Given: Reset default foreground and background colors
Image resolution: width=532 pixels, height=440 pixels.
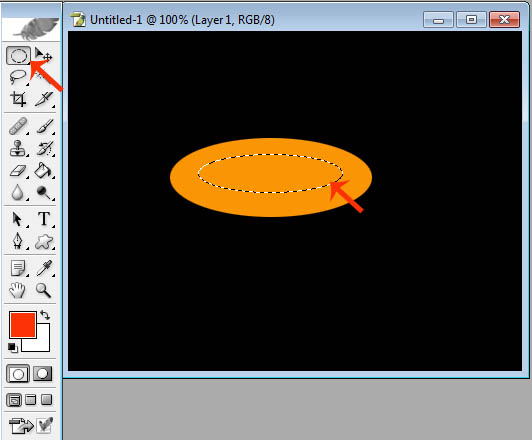Looking at the screenshot, I should (13, 348).
